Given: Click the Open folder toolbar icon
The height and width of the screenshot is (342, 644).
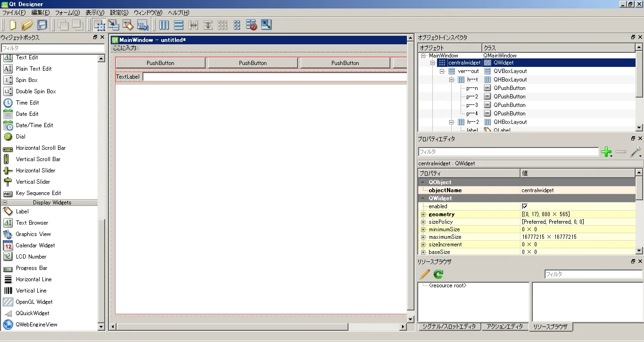Looking at the screenshot, I should tap(27, 25).
